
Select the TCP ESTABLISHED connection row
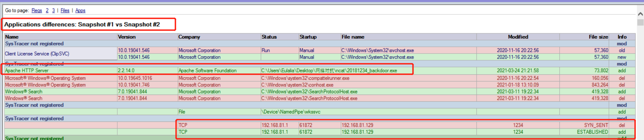[x=320, y=132]
